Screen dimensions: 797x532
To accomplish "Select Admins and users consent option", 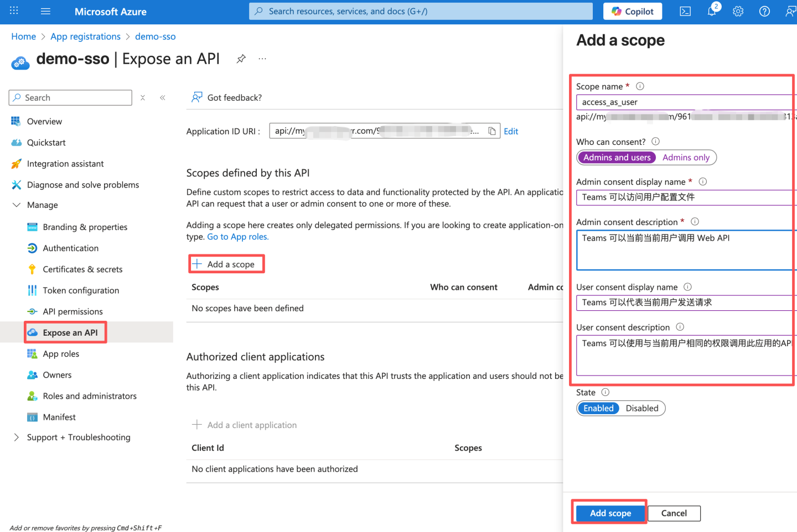I will [x=617, y=158].
